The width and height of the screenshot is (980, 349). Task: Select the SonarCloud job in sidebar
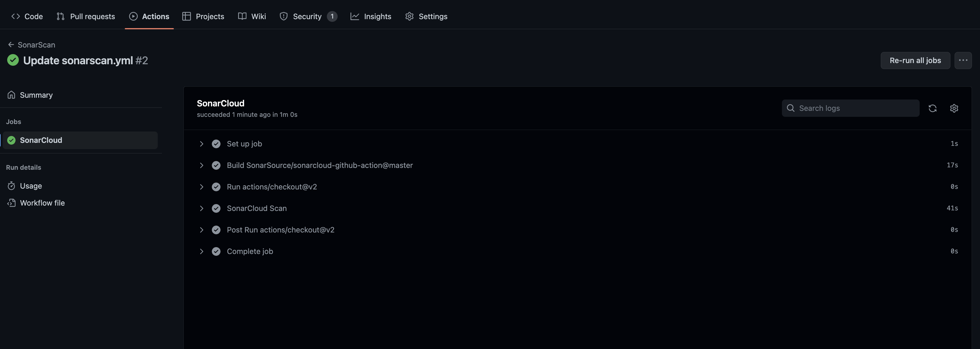tap(41, 140)
